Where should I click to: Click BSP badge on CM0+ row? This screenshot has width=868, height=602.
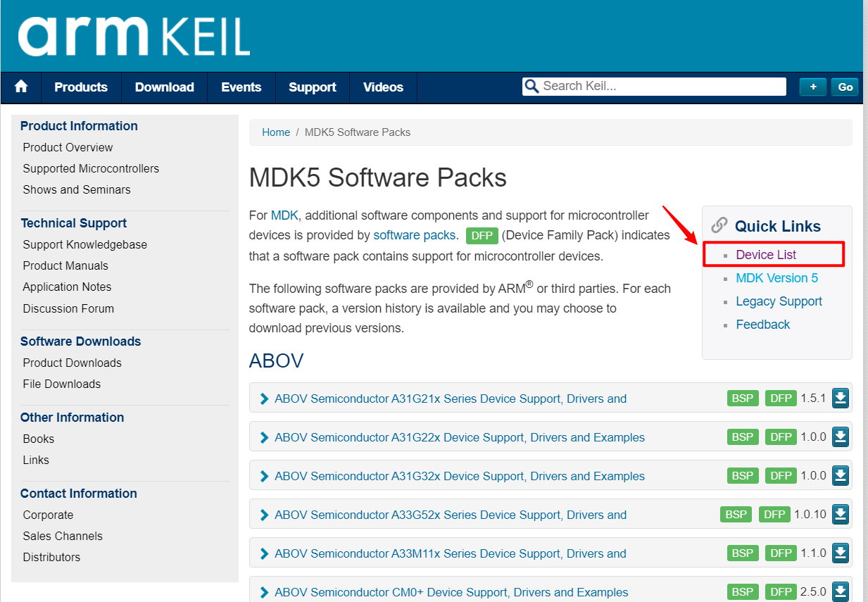tap(743, 592)
